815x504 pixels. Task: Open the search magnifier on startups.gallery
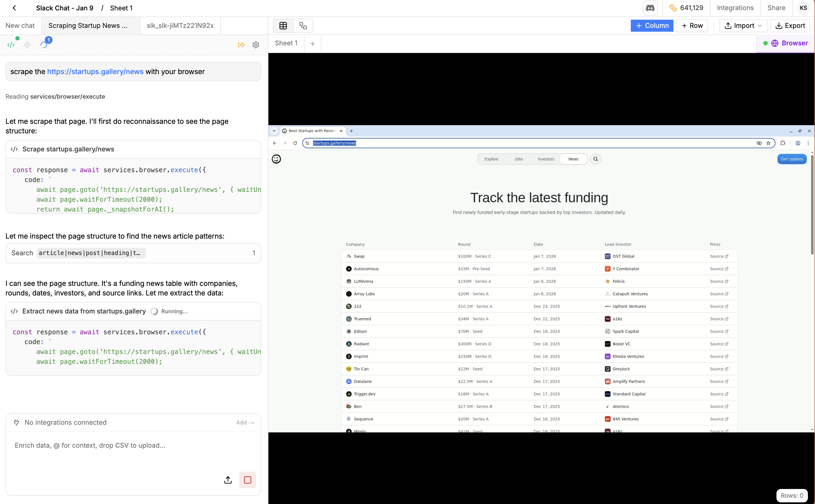tap(596, 159)
